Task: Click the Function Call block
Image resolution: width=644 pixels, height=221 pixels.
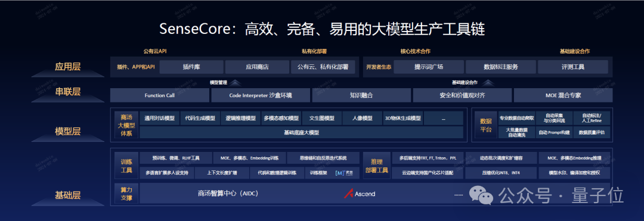Action: pyautogui.click(x=160, y=95)
